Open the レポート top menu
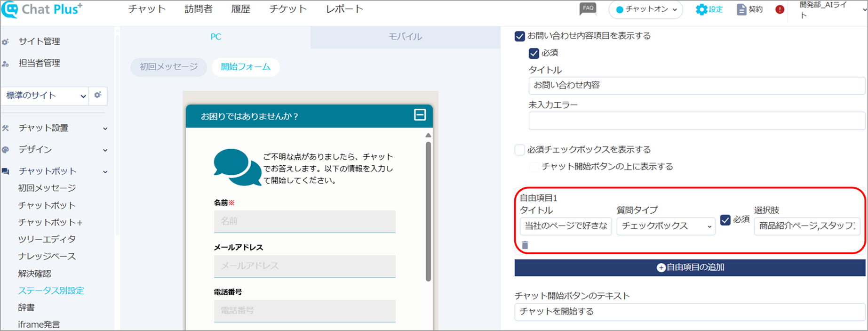Image resolution: width=868 pixels, height=331 pixels. click(x=344, y=9)
